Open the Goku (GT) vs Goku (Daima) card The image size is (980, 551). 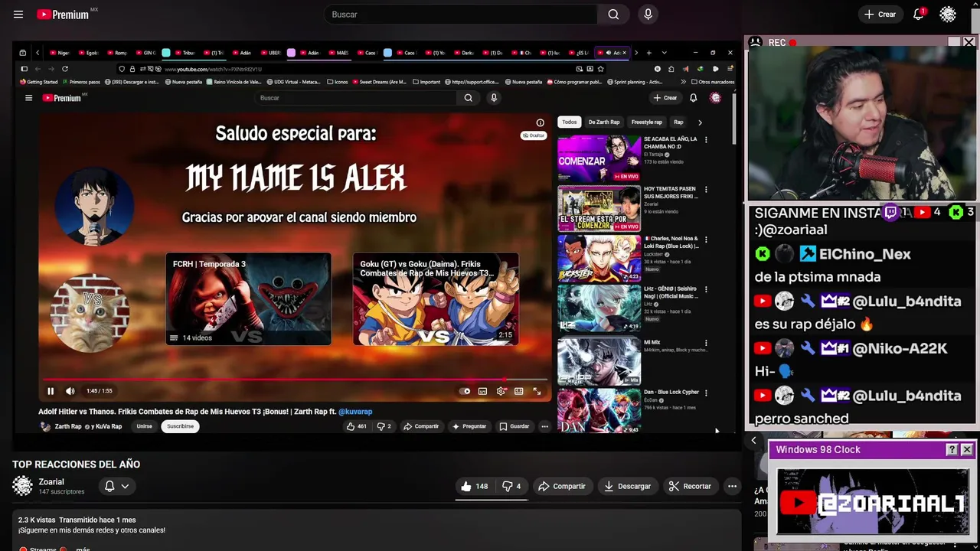[x=436, y=299]
